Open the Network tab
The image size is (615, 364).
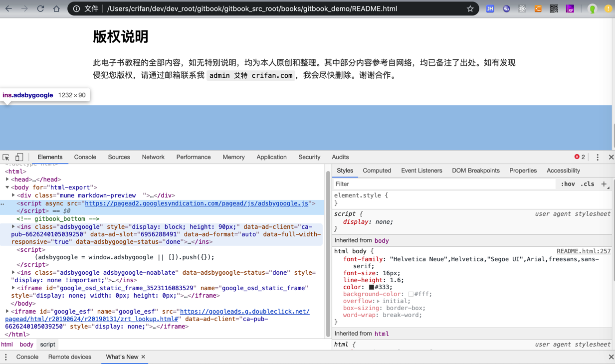click(153, 157)
